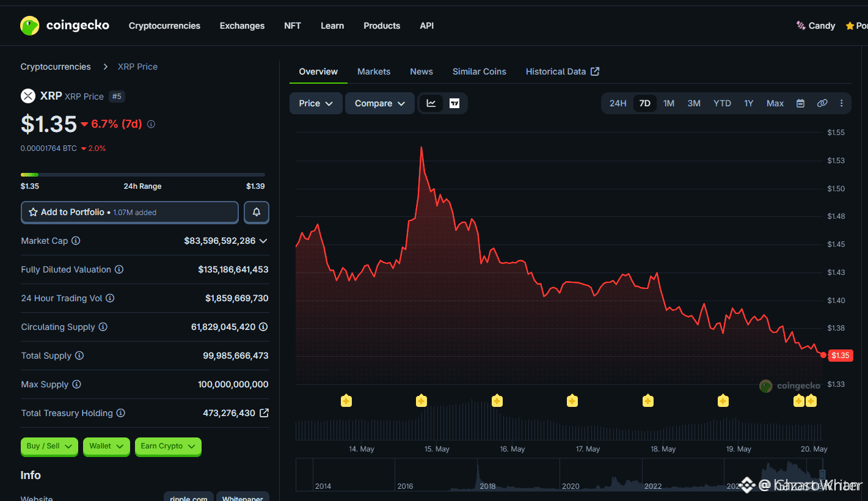
Task: Open Total Treasury Holding external link icon
Action: click(x=264, y=413)
